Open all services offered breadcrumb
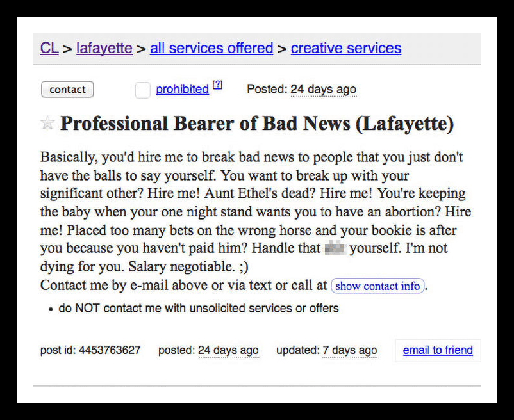514x420 pixels. [211, 48]
